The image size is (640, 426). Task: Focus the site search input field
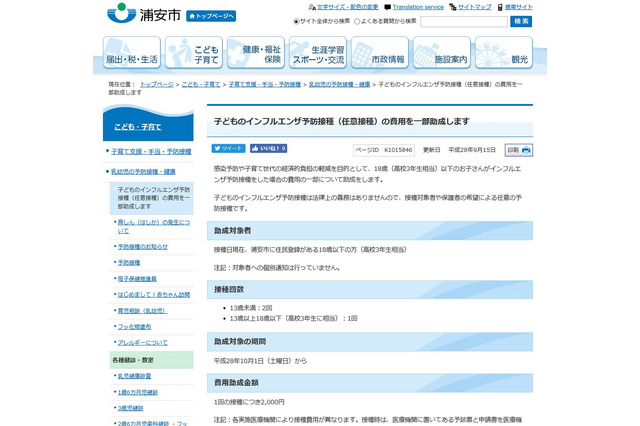(464, 22)
